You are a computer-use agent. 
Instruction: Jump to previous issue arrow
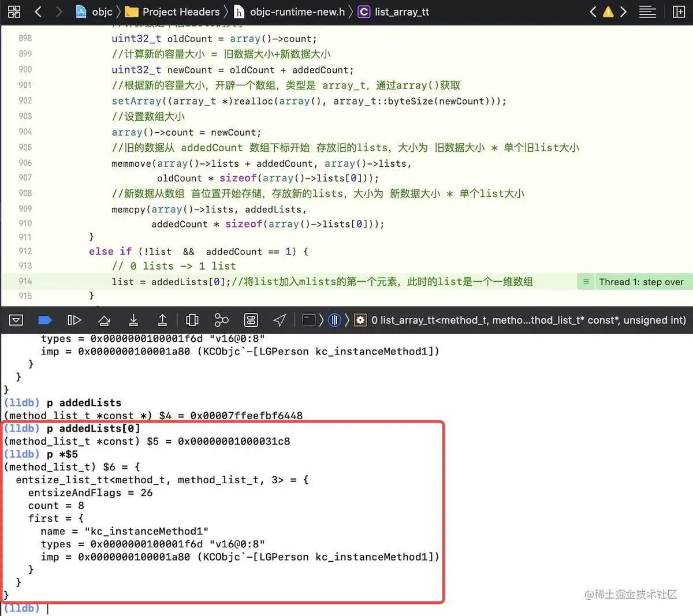click(x=593, y=12)
